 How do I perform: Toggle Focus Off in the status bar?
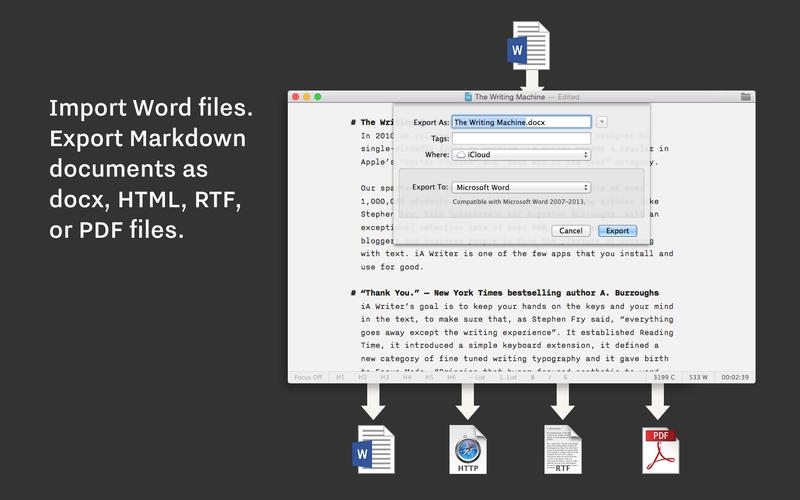(x=308, y=377)
